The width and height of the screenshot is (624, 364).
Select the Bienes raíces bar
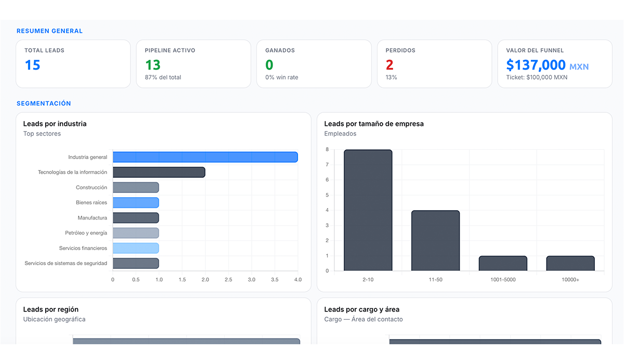136,203
